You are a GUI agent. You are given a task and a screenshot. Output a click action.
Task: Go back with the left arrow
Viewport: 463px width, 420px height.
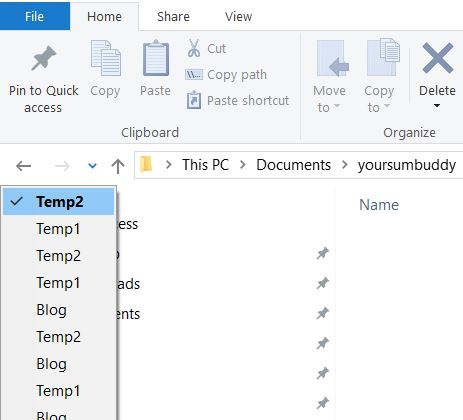point(23,165)
